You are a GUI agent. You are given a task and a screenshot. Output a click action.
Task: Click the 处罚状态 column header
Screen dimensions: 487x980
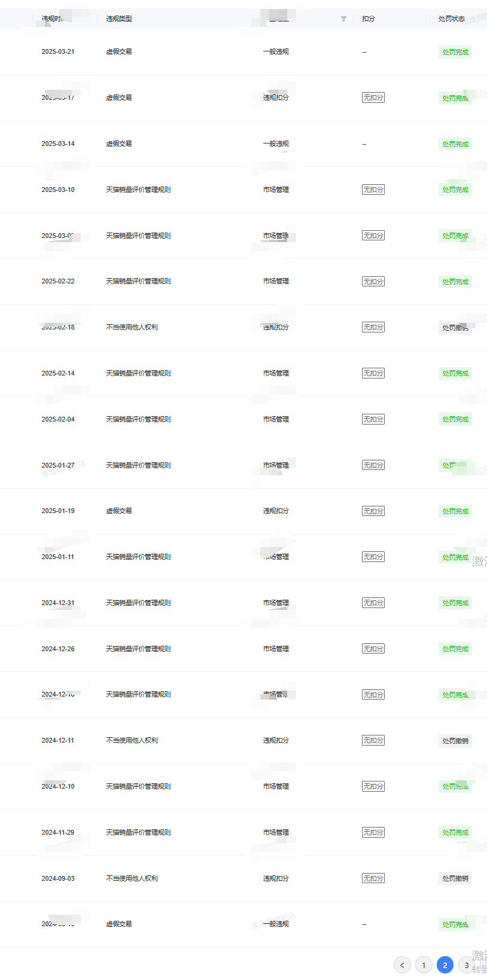click(451, 19)
